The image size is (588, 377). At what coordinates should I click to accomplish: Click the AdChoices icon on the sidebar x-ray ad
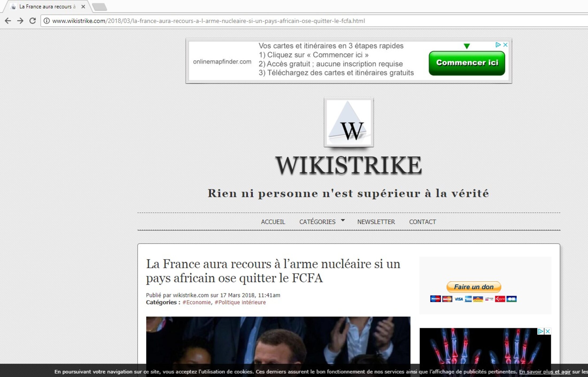click(x=540, y=331)
